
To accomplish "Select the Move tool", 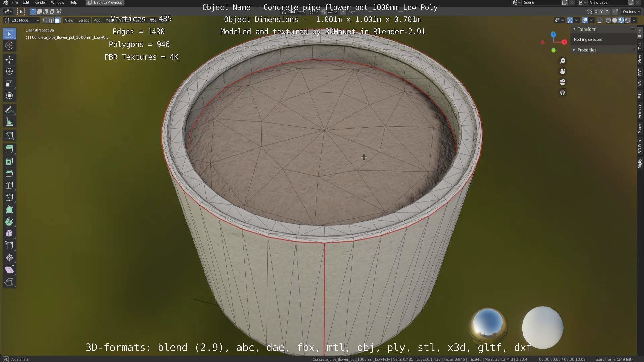I will pyautogui.click(x=9, y=60).
